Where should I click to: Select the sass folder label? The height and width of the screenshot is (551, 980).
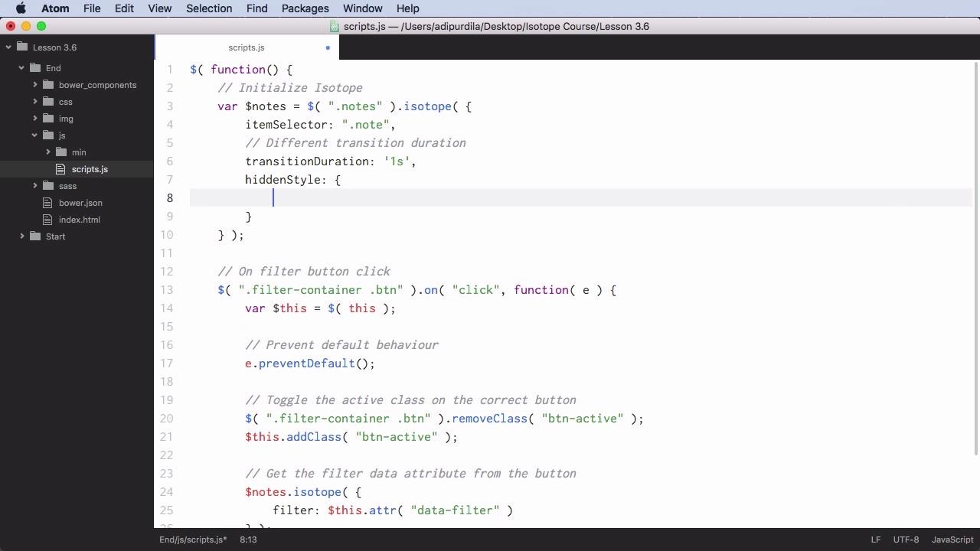click(67, 186)
